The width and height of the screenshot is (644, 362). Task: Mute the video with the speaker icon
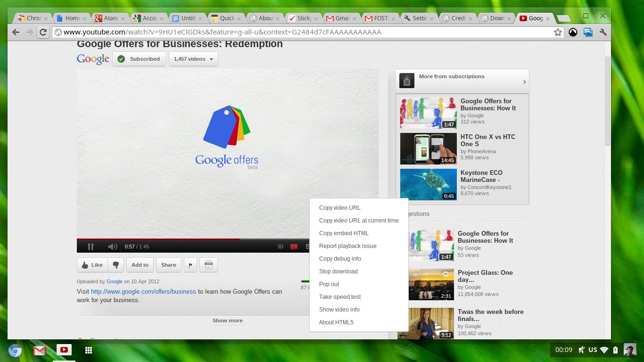112,247
